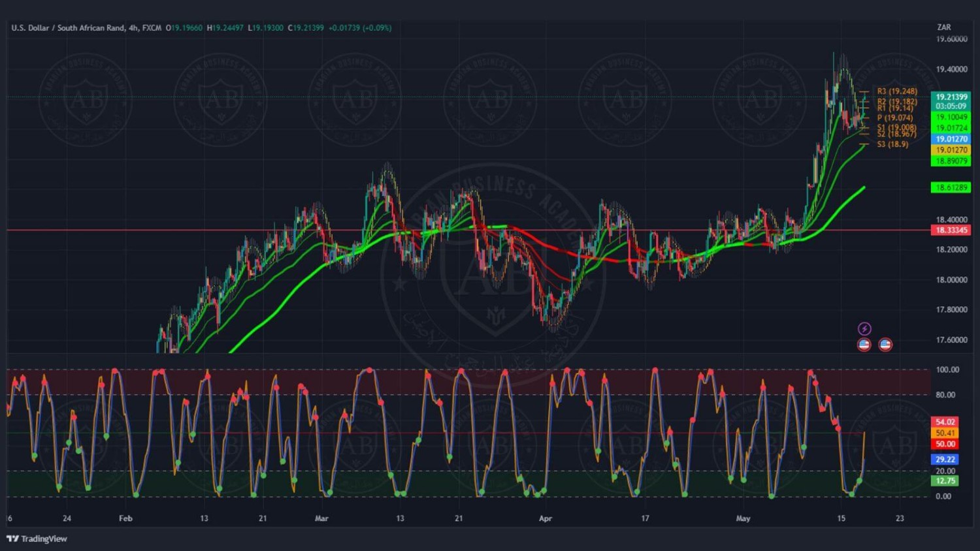
Task: Click the 18.20000 price scale label
Action: pos(951,250)
